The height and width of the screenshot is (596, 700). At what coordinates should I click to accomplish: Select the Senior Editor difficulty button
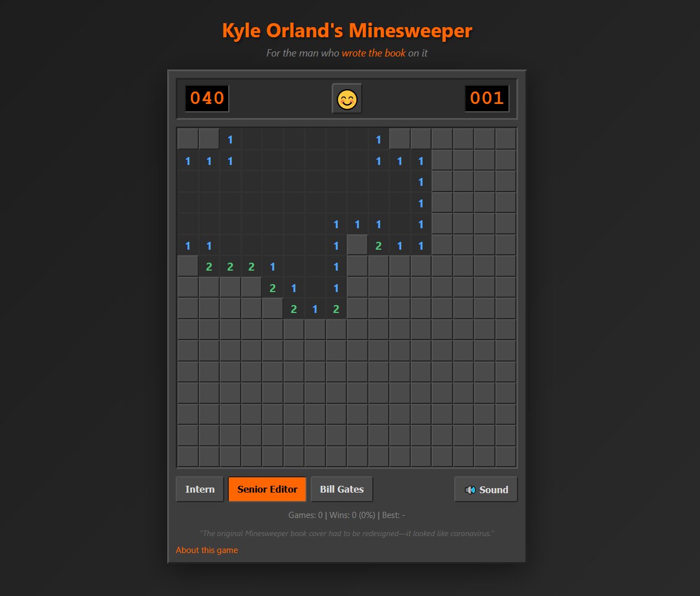pos(267,489)
